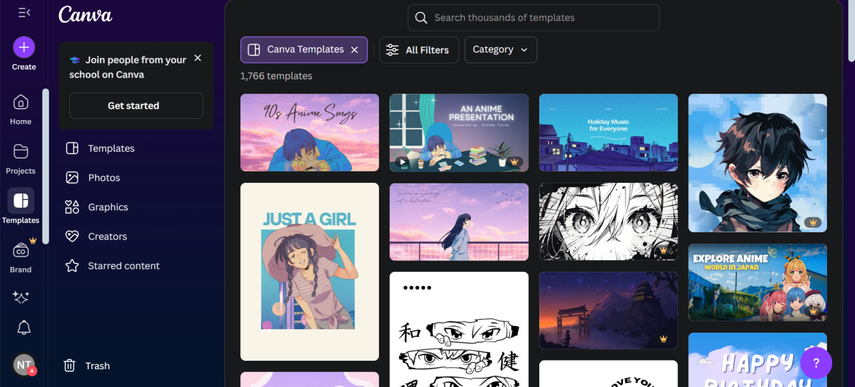
Task: Open the purple help question button
Action: [816, 363]
